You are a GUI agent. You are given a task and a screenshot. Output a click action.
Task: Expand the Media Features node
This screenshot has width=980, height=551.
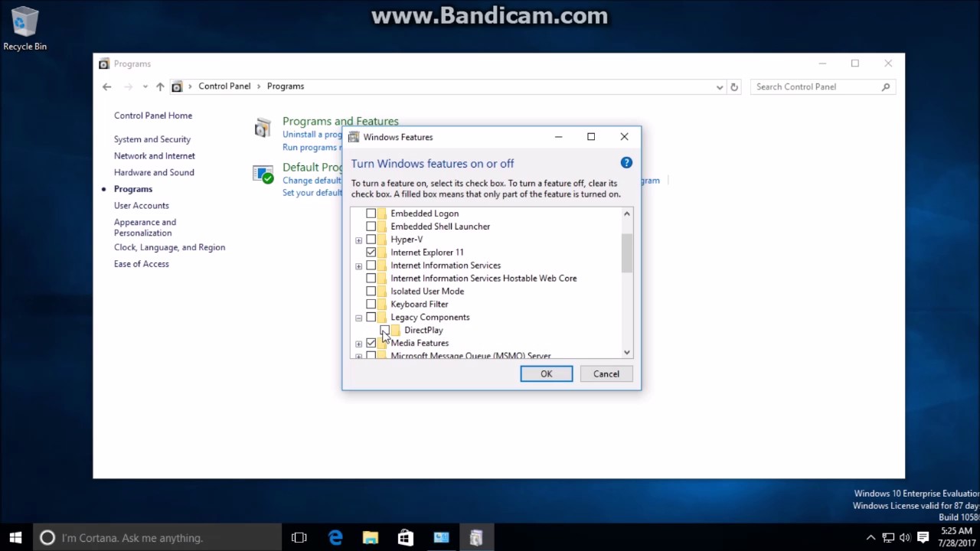pos(358,344)
